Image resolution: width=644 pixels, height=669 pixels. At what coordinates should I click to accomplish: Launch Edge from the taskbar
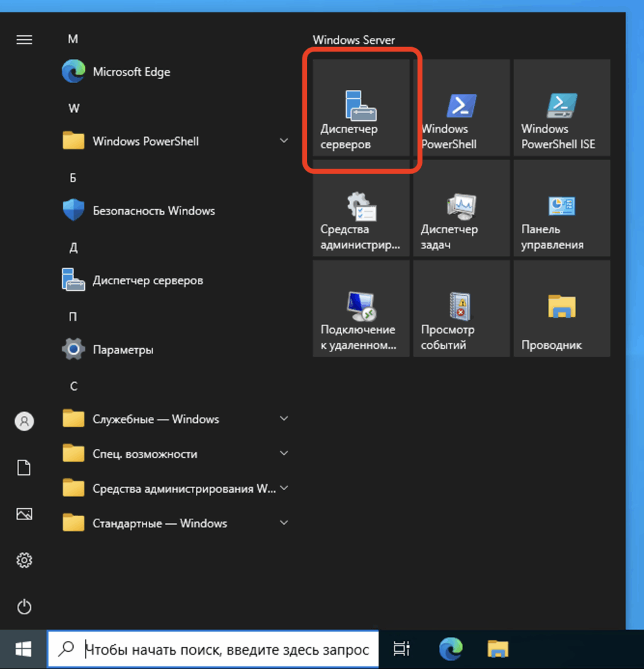tap(451, 649)
